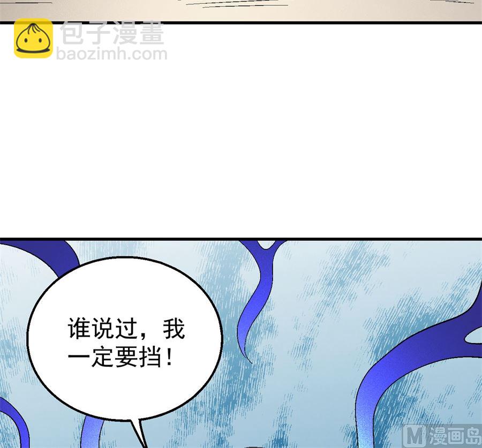Click the green M logo of 漫画岛
Viewport: 482px width, 448px height.
[x=415, y=435]
